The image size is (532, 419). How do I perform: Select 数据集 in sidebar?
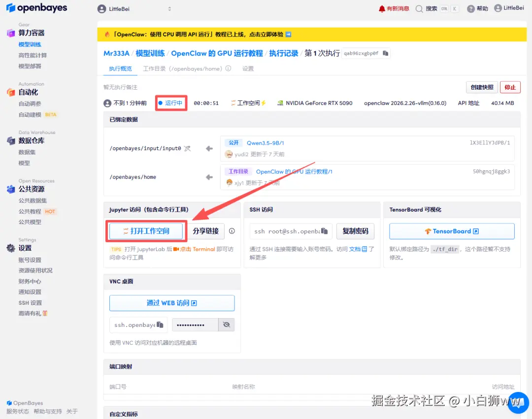coord(27,152)
